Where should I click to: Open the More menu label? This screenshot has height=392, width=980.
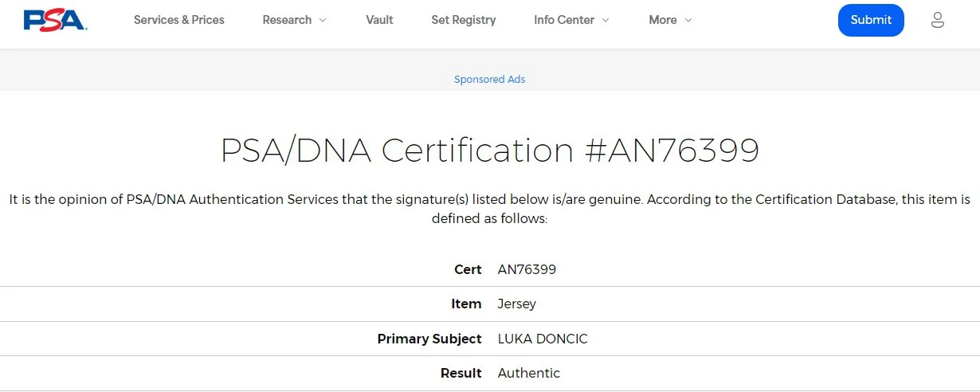tap(663, 20)
